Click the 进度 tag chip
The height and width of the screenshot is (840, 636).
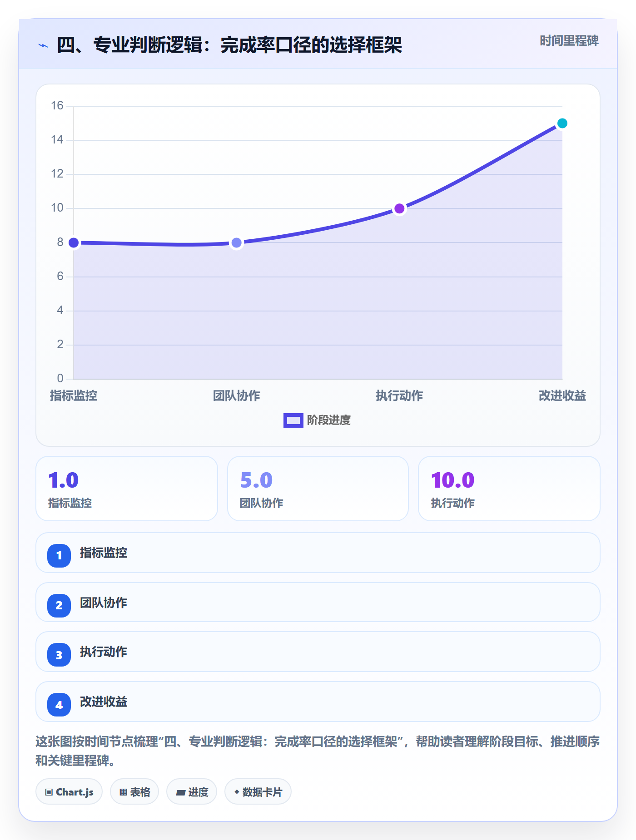tap(192, 792)
